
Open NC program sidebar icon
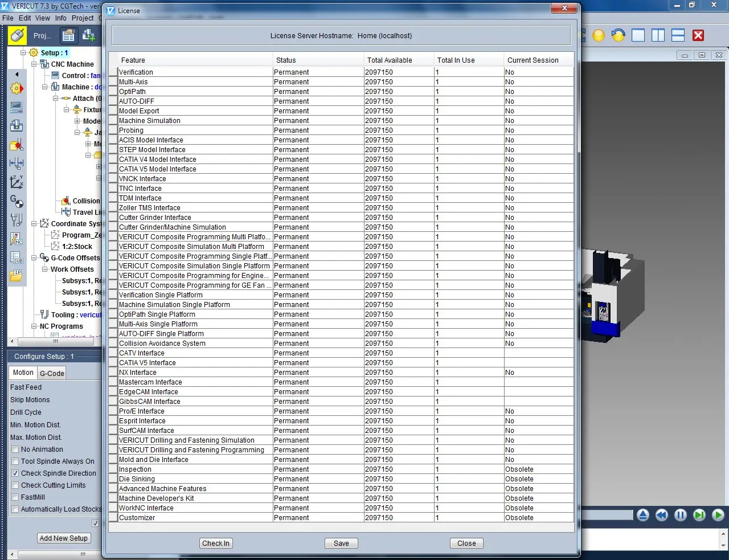tap(17, 239)
